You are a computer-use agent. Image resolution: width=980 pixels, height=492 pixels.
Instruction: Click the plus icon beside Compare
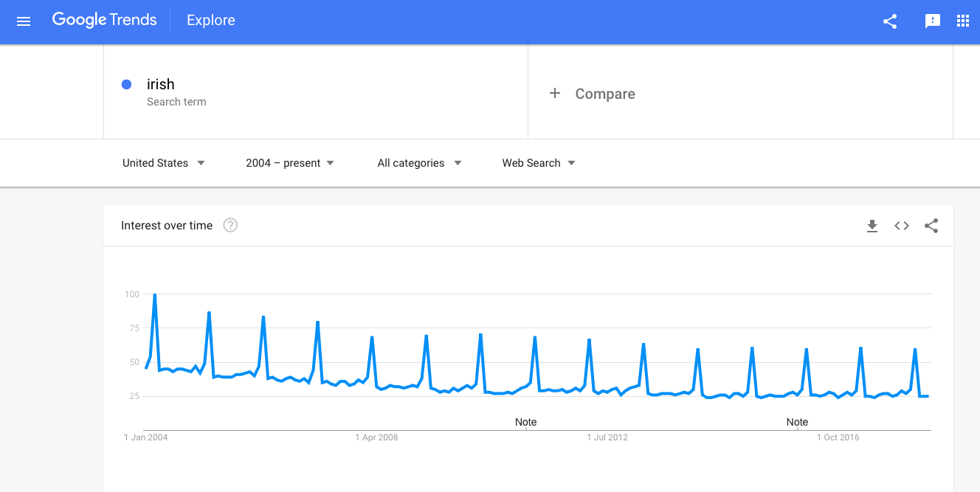[x=555, y=93]
